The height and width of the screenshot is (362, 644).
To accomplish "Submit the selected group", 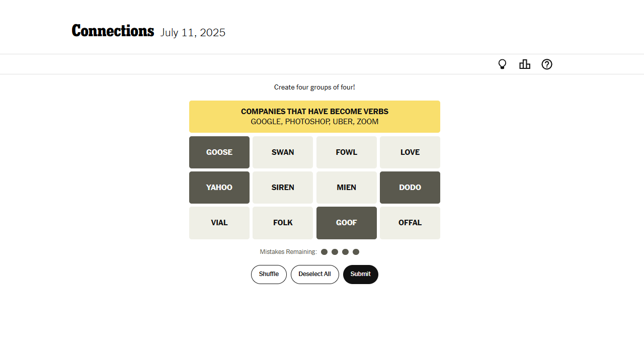I will [x=361, y=275].
